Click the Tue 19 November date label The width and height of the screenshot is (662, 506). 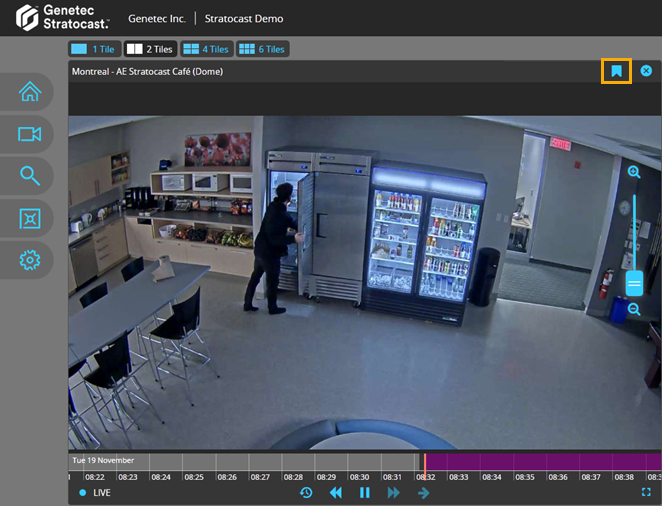(x=103, y=460)
